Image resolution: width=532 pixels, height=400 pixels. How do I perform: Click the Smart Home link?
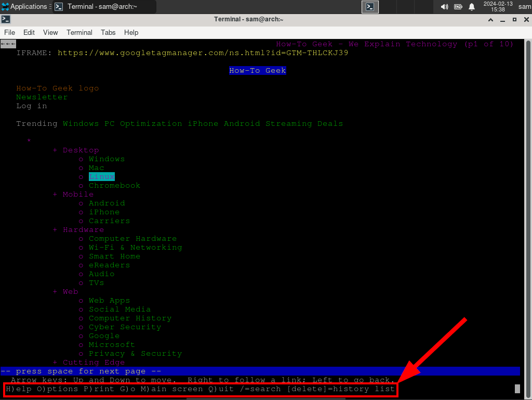115,256
